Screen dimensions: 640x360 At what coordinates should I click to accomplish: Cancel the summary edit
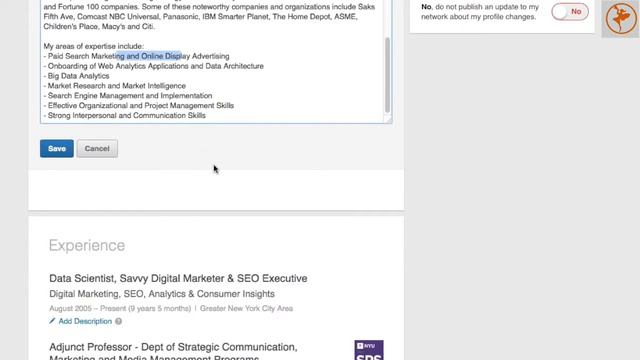coord(97,149)
